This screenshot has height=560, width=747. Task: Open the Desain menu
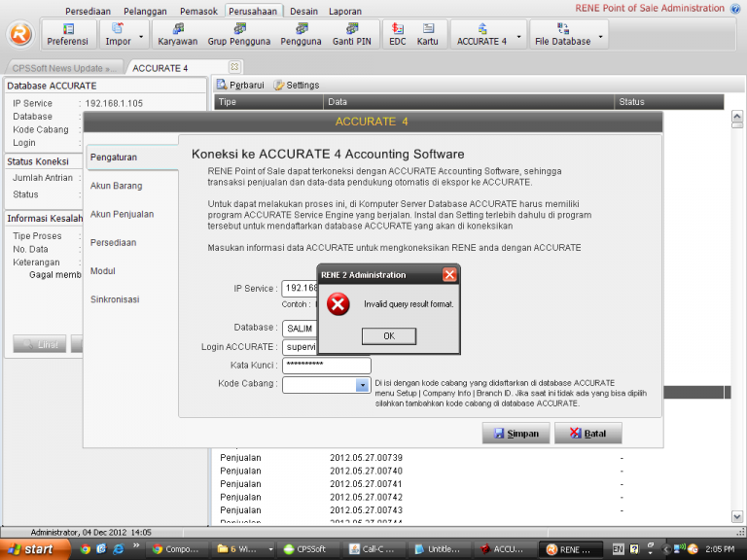point(303,11)
